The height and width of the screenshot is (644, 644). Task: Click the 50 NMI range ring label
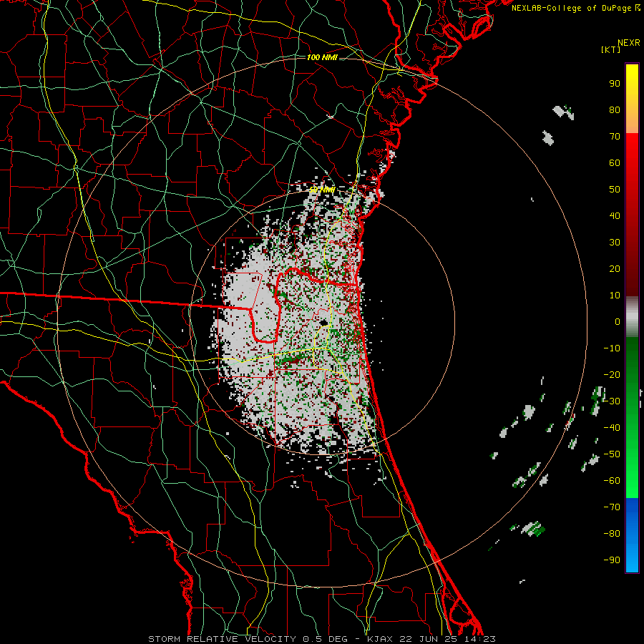tap(322, 190)
